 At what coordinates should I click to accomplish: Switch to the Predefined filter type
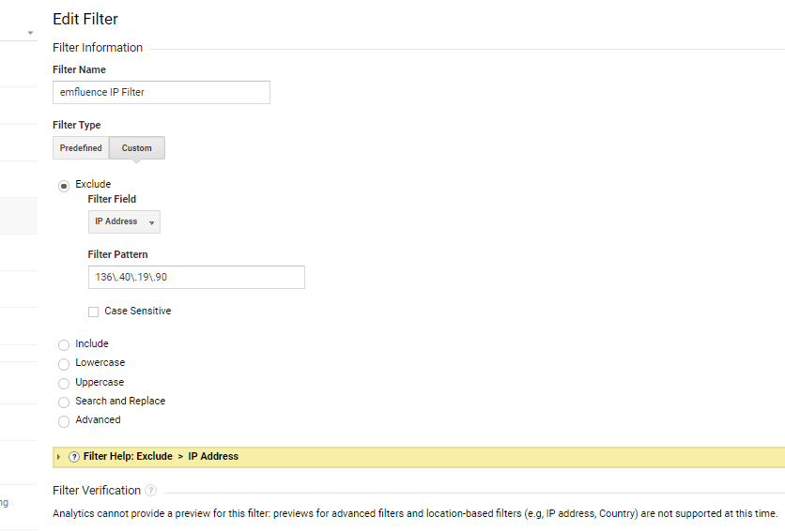tap(81, 148)
